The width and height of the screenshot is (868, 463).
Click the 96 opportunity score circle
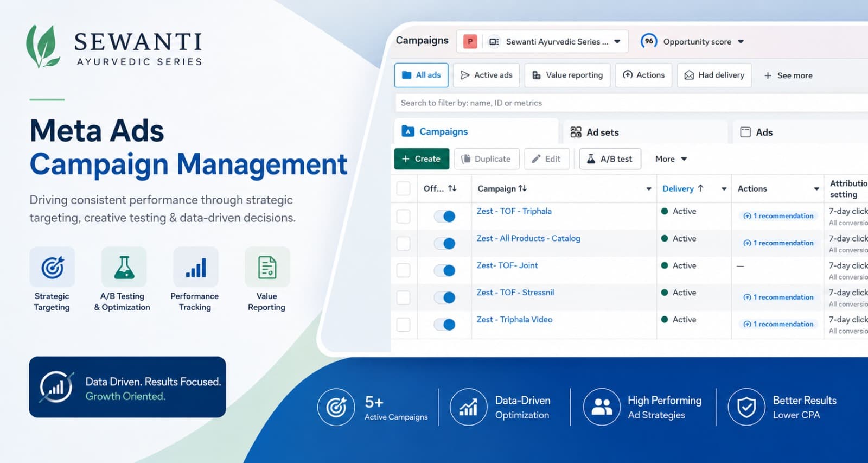click(649, 41)
